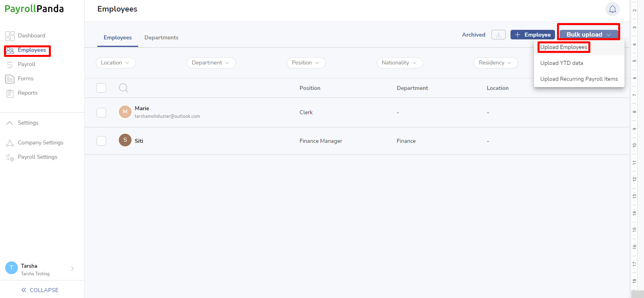
Task: Go to Payroll in the sidebar
Action: (27, 64)
